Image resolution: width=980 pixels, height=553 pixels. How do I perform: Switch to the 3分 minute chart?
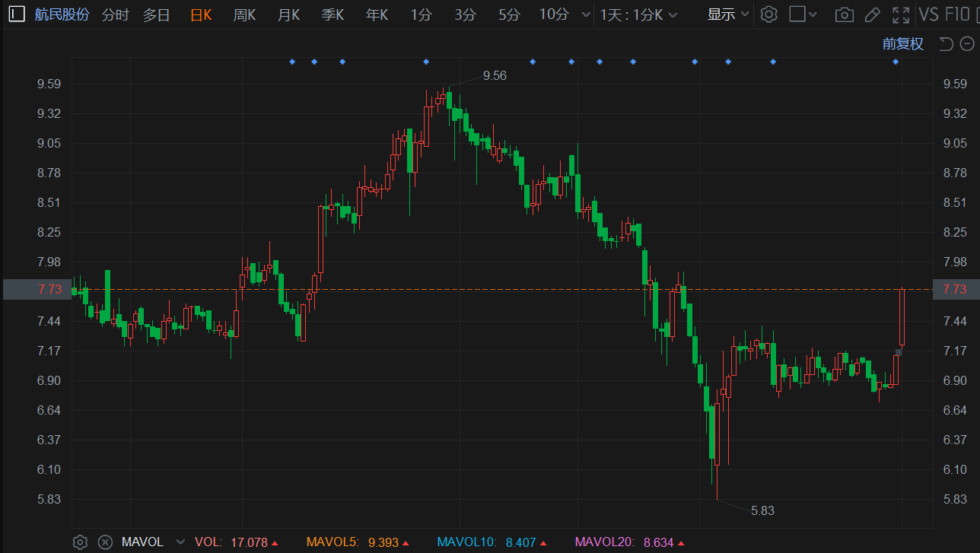(465, 14)
